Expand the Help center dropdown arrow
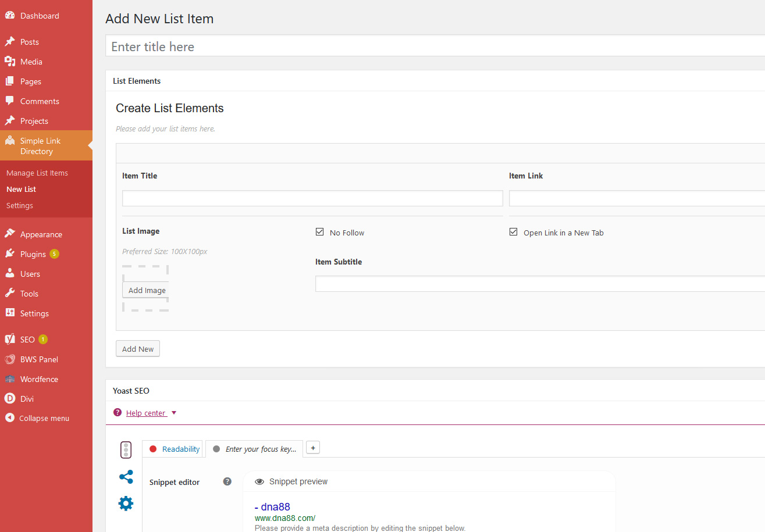The height and width of the screenshot is (532, 765). tap(174, 413)
